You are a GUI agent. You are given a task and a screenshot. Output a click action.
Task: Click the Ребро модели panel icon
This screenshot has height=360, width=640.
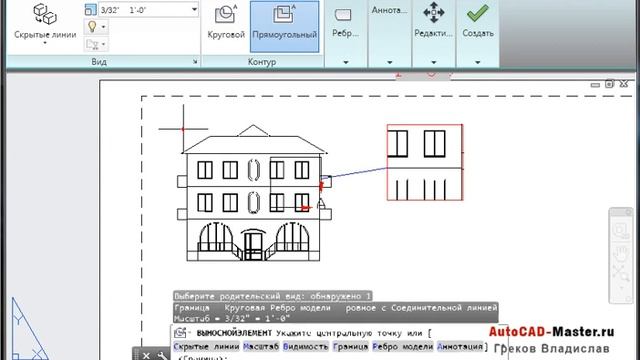click(343, 16)
